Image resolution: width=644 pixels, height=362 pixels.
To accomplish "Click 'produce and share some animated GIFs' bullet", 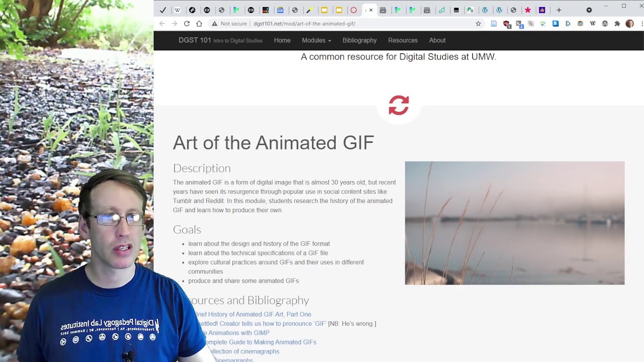I will [244, 281].
